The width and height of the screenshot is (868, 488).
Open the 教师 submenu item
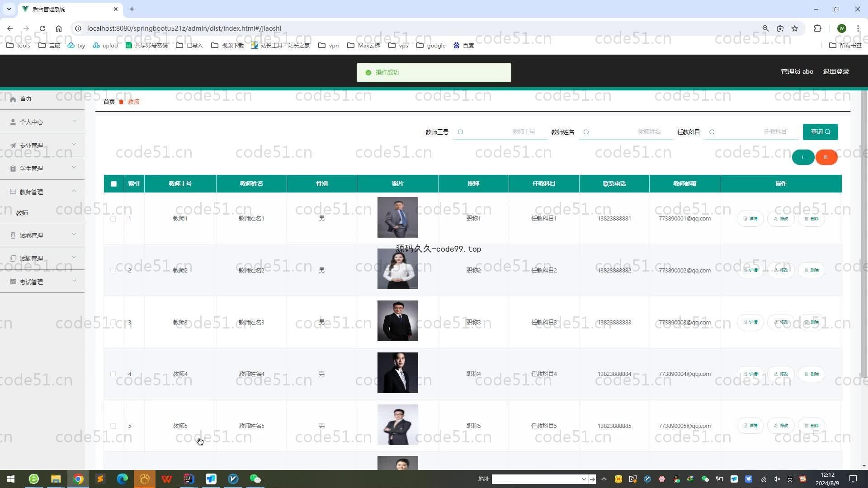click(22, 213)
